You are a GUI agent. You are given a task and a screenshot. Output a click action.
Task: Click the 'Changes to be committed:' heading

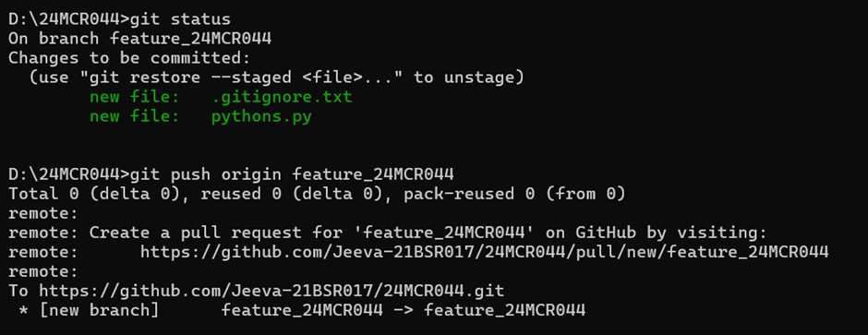tap(129, 58)
